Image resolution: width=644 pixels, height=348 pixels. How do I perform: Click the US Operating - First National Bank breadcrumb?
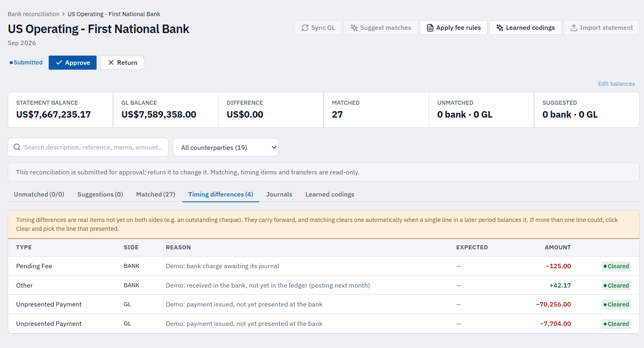coord(114,14)
